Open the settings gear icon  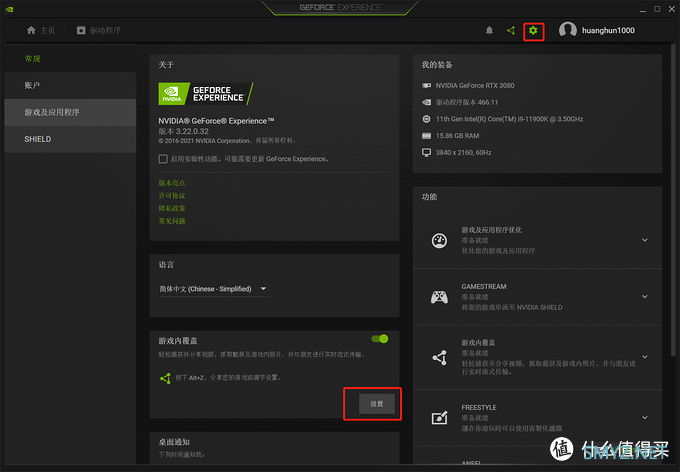click(x=533, y=30)
